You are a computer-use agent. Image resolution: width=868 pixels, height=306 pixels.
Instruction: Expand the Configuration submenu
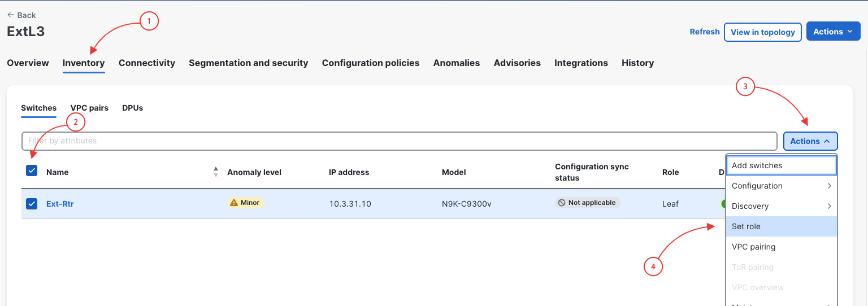tap(782, 186)
